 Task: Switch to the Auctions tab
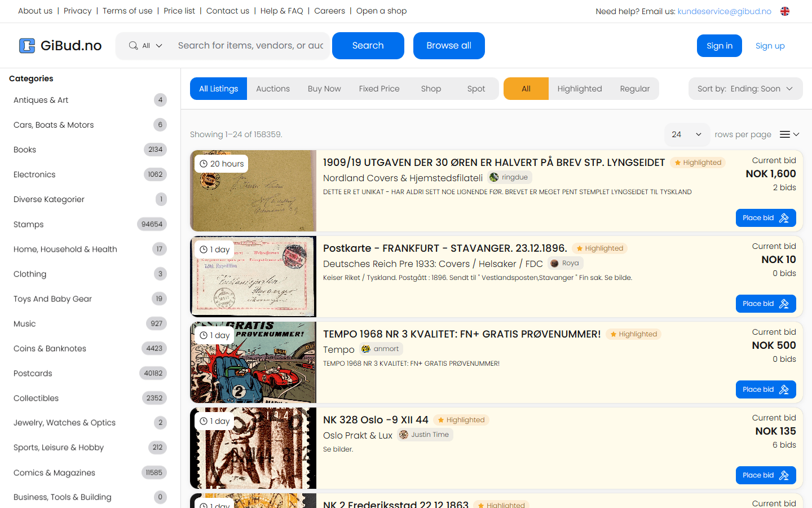click(273, 89)
